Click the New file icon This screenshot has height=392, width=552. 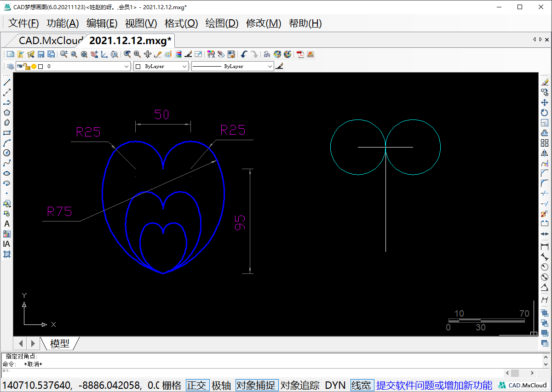pyautogui.click(x=10, y=54)
